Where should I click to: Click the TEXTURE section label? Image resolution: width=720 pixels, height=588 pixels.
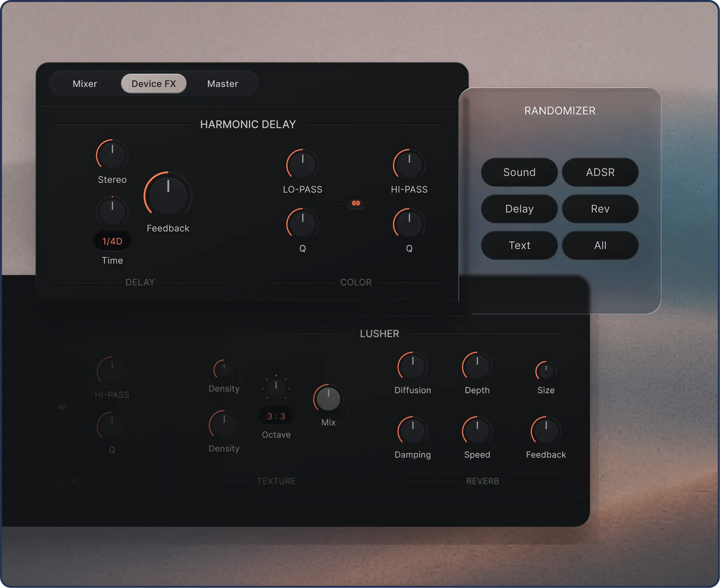click(x=276, y=481)
